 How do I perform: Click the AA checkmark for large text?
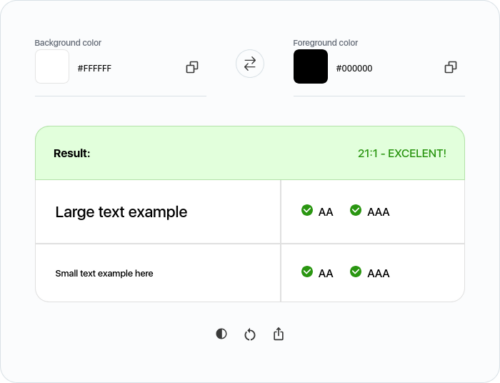307,210
